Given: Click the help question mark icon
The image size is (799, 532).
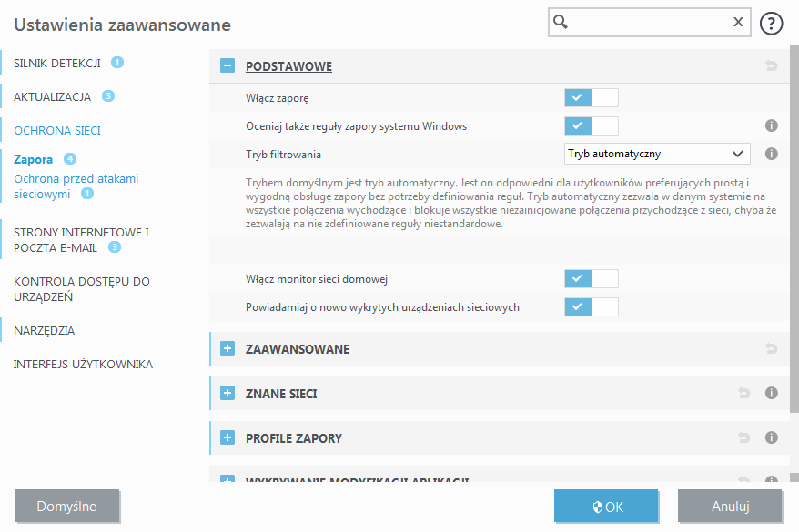Looking at the screenshot, I should [771, 24].
